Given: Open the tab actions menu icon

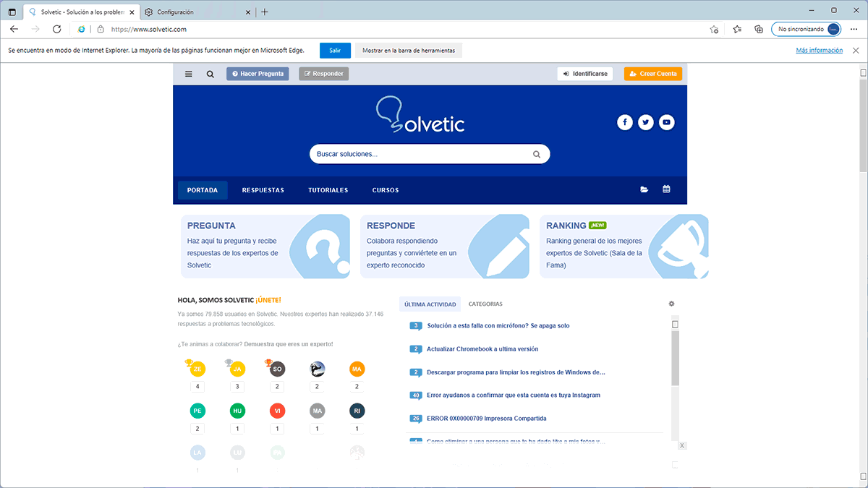Looking at the screenshot, I should pyautogui.click(x=12, y=12).
